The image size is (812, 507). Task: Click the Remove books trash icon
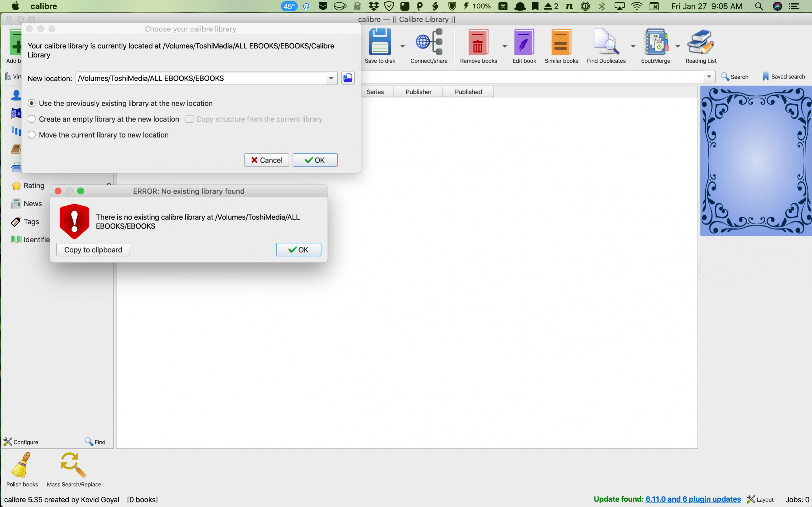(x=478, y=42)
